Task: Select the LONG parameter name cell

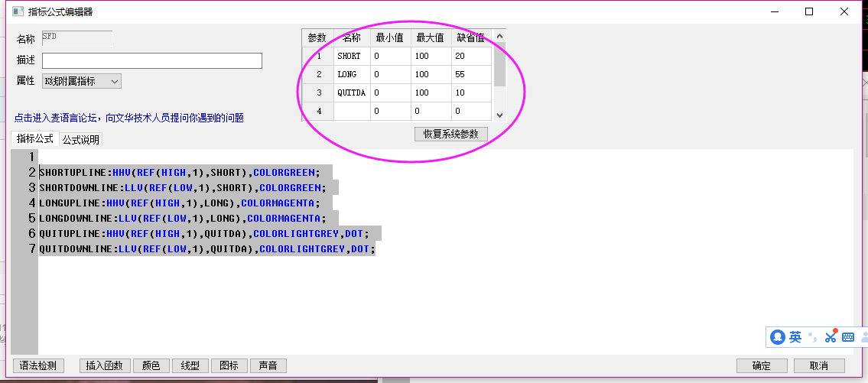Action: tap(352, 74)
